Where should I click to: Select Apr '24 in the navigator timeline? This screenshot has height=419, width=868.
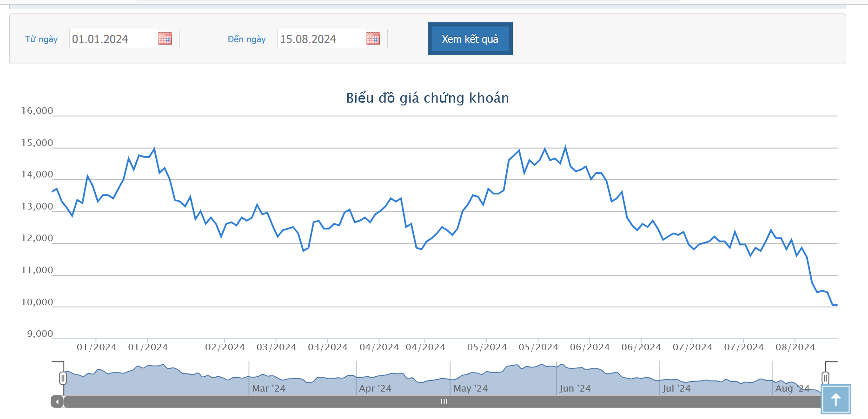point(375,388)
